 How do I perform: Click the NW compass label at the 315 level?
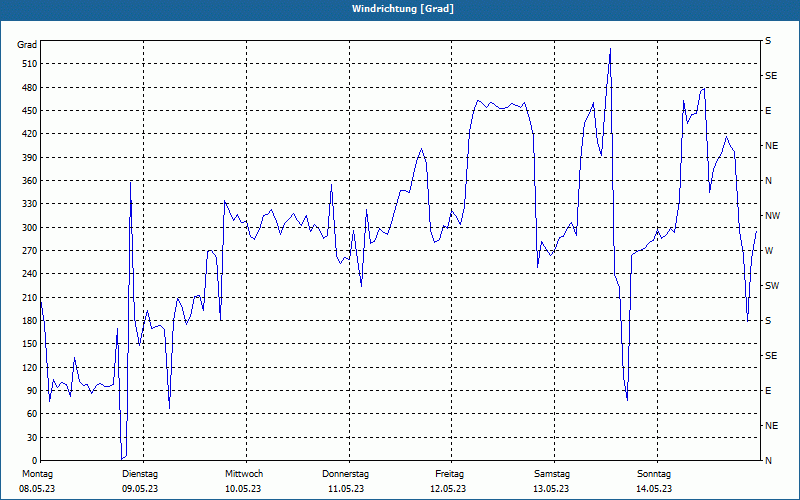pos(773,216)
